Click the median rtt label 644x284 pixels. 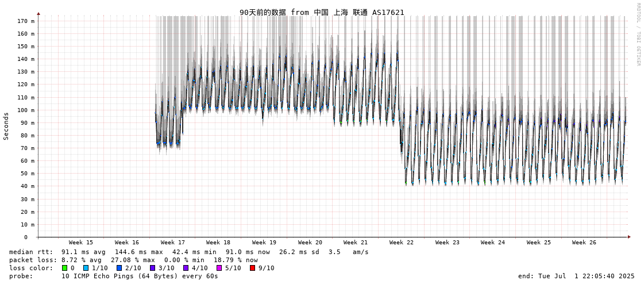pos(31,252)
